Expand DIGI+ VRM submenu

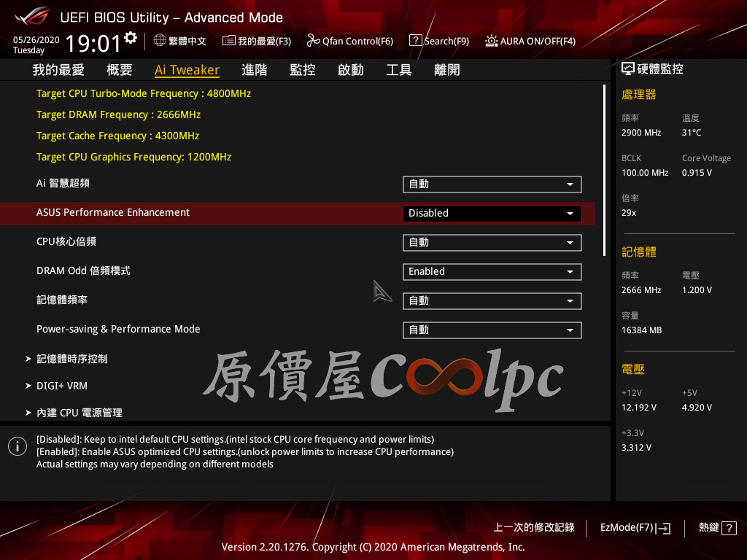pyautogui.click(x=62, y=386)
